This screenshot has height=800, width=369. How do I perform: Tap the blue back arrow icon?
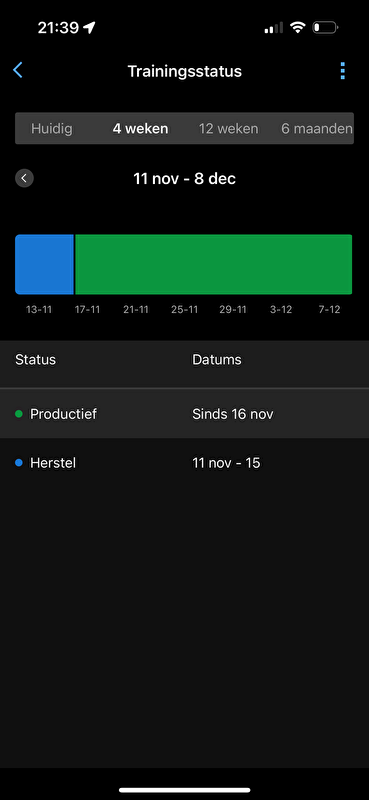point(18,70)
